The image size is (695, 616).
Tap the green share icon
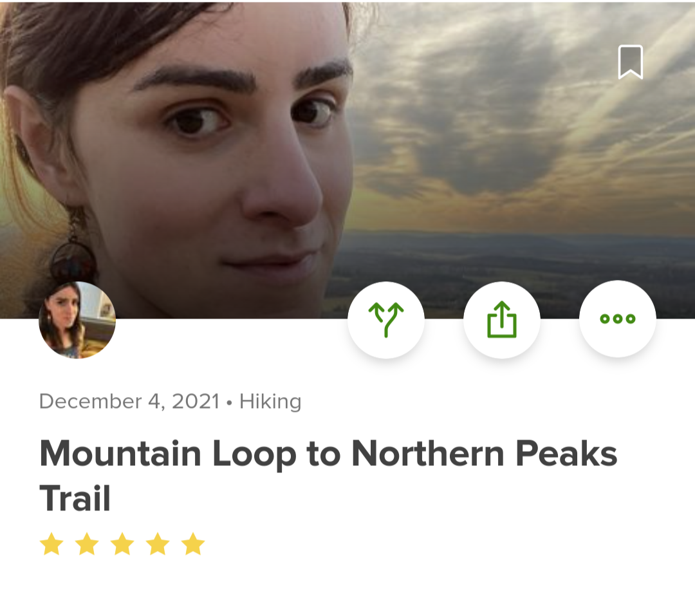[502, 320]
